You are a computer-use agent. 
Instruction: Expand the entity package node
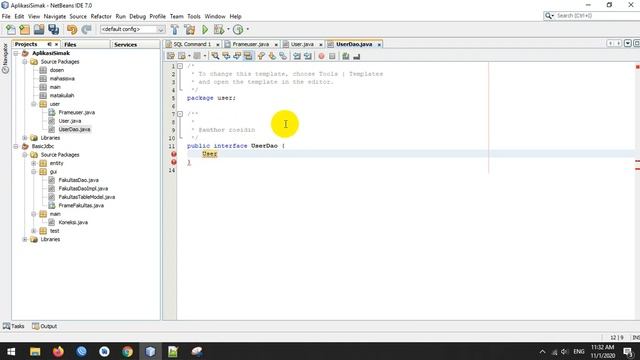34,163
